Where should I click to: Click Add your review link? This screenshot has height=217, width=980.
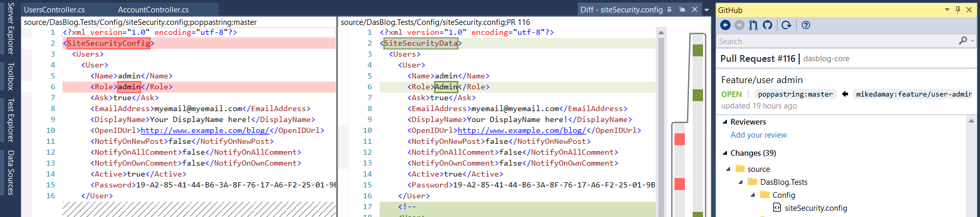759,135
